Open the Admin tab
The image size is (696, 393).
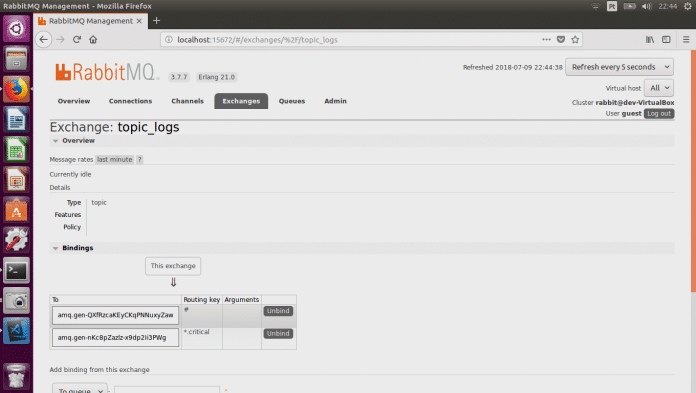335,101
